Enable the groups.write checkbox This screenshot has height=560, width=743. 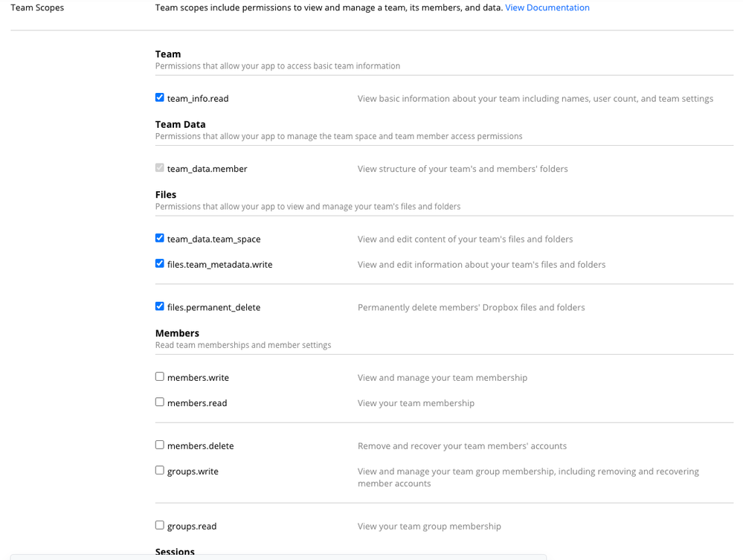(160, 471)
